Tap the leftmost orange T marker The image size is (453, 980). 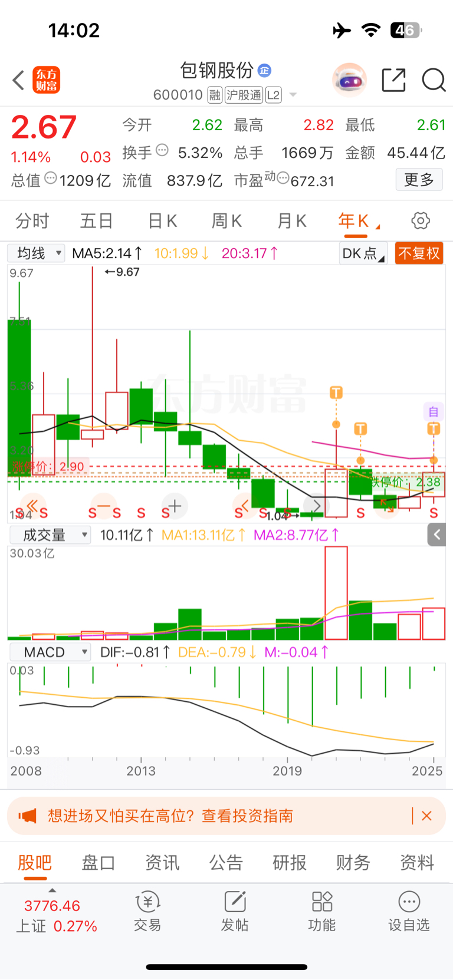336,392
